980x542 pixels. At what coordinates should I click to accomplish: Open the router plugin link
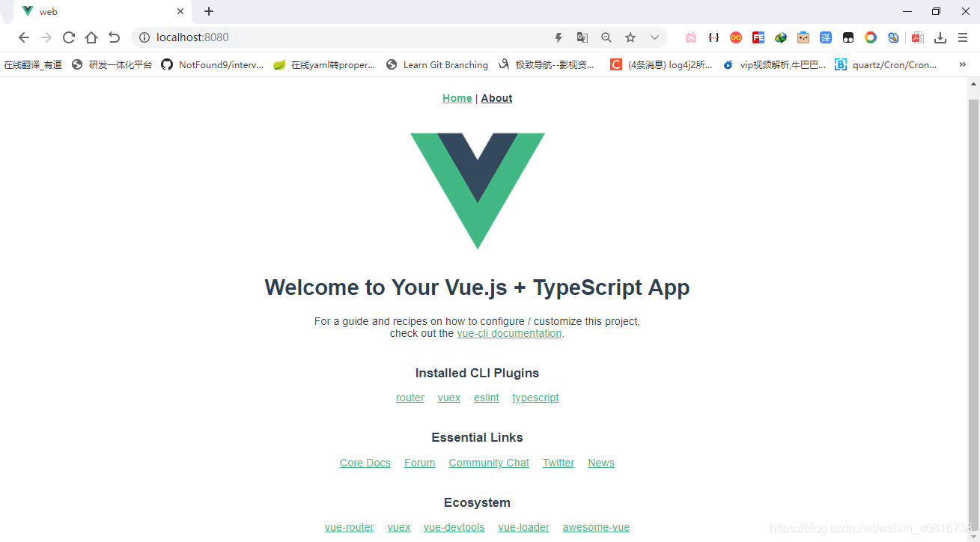pyautogui.click(x=410, y=398)
